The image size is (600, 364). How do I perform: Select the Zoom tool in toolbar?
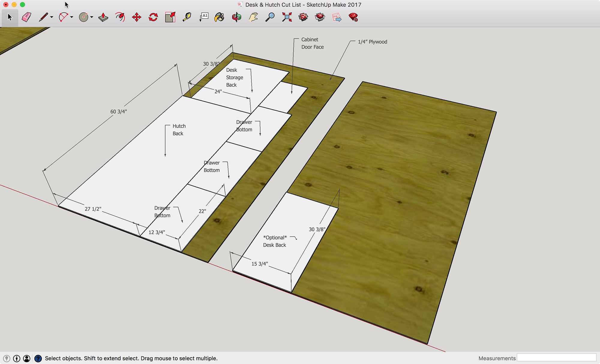point(270,17)
